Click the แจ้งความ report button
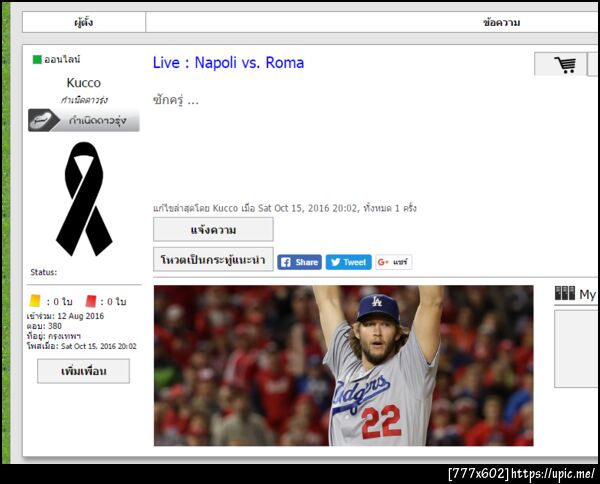The height and width of the screenshot is (484, 600). tap(213, 230)
